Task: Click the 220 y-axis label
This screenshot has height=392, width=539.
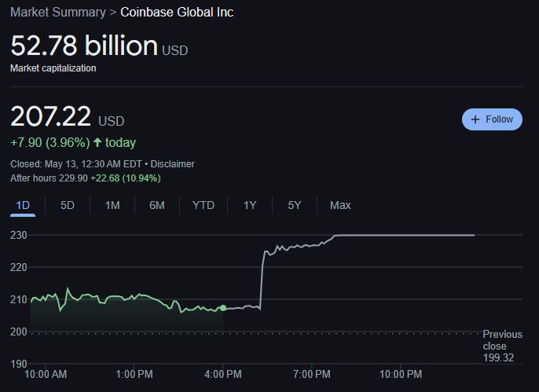Action: pyautogui.click(x=19, y=267)
